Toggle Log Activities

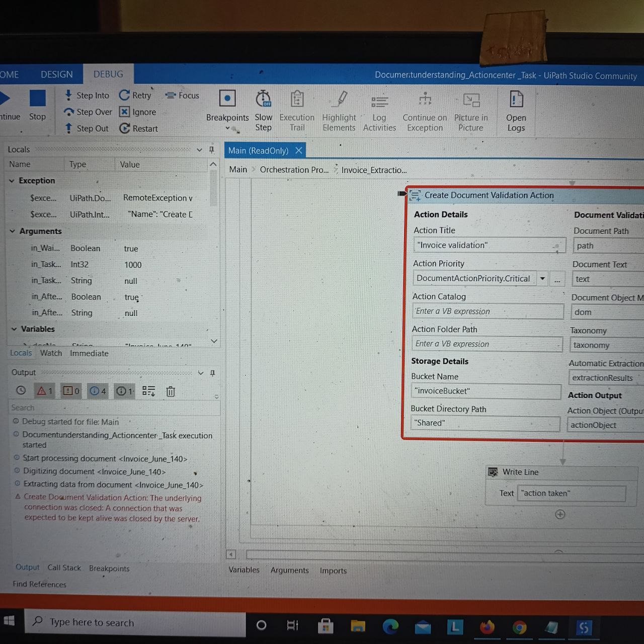[x=379, y=113]
